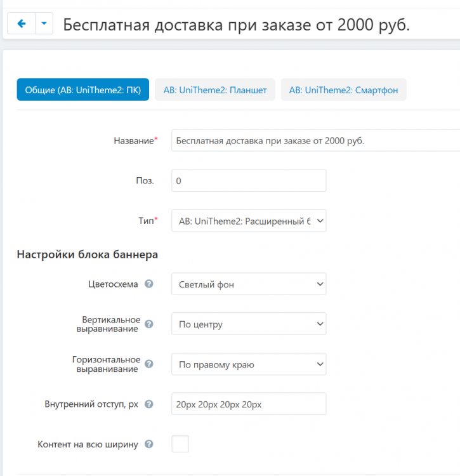Screen dimensions: 460x476
Task: Click help icon for Вертикальное выравнивание
Action: coord(149,324)
